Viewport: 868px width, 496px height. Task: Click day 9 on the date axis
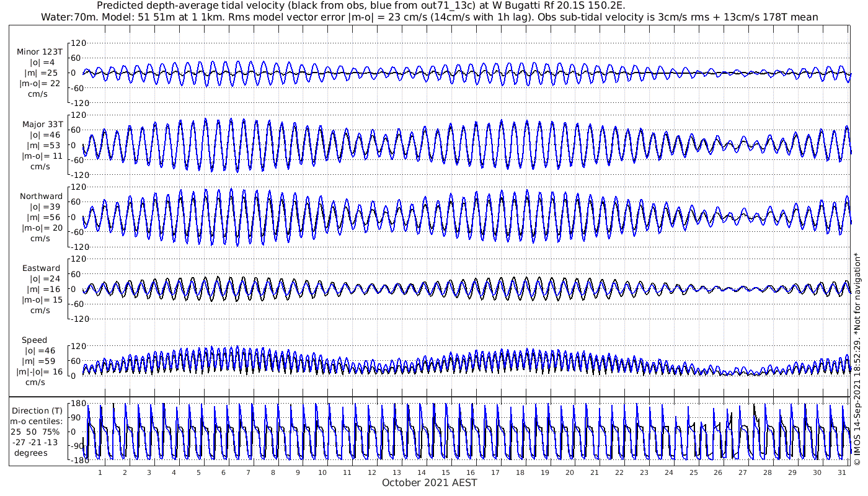298,472
